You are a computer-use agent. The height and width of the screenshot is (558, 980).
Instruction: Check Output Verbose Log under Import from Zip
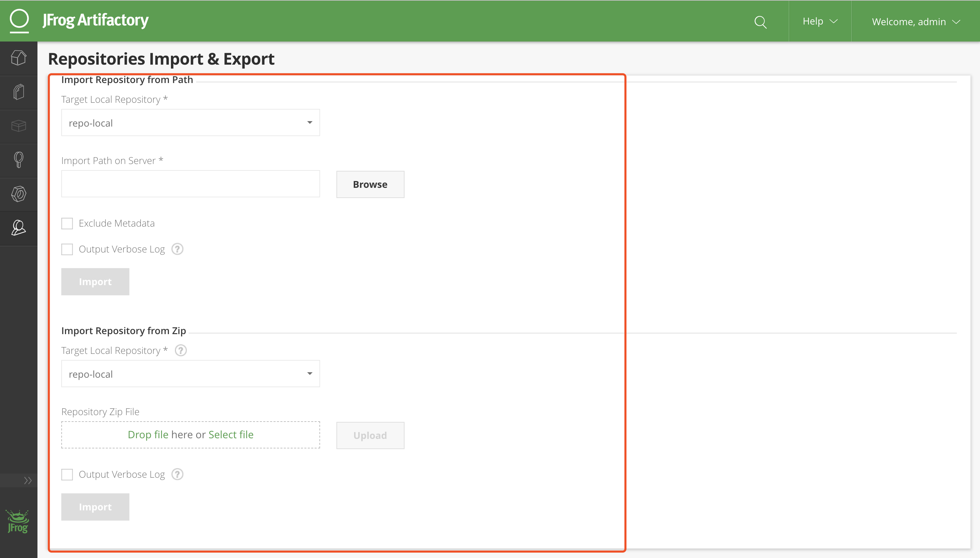(67, 474)
